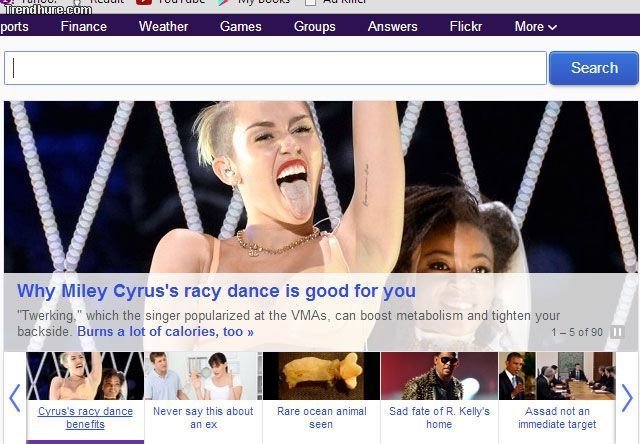Select the Cyrus's racy dance benefits thumbnail
640x444 pixels.
click(85, 376)
